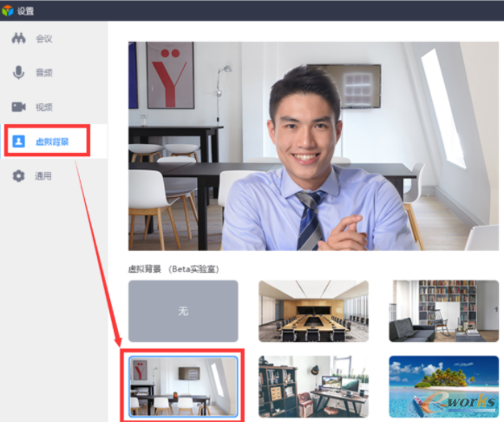Select the conference room background thumbnail

coord(313,311)
